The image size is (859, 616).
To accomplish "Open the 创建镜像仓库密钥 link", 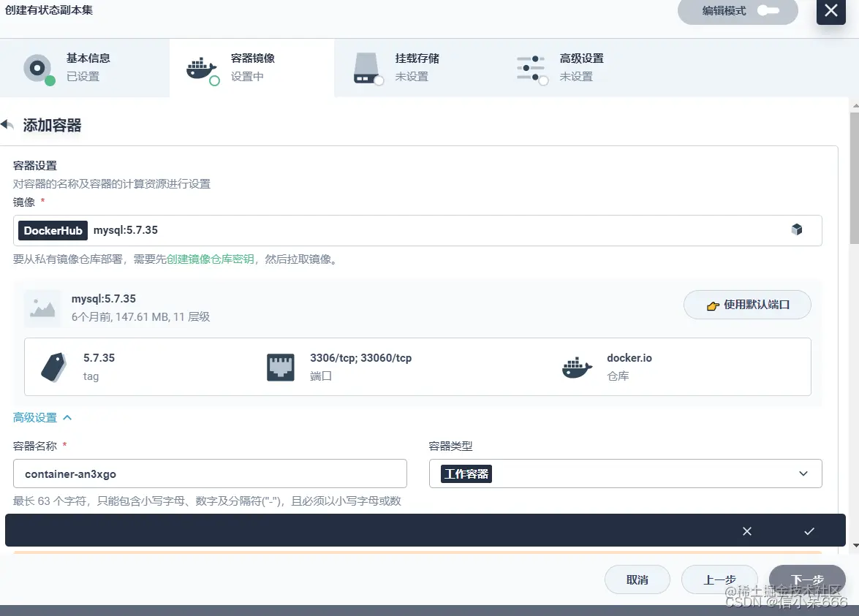I will (x=211, y=259).
